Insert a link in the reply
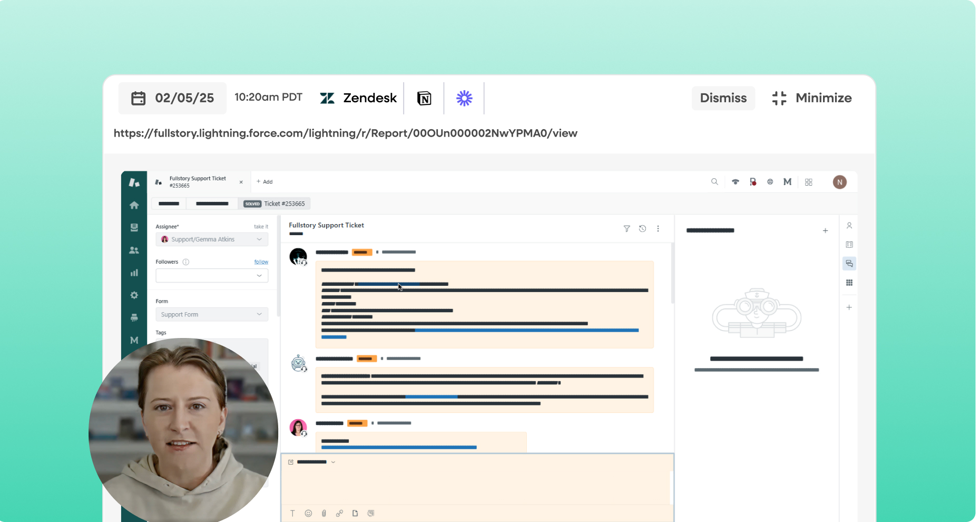Image resolution: width=980 pixels, height=522 pixels. click(340, 514)
